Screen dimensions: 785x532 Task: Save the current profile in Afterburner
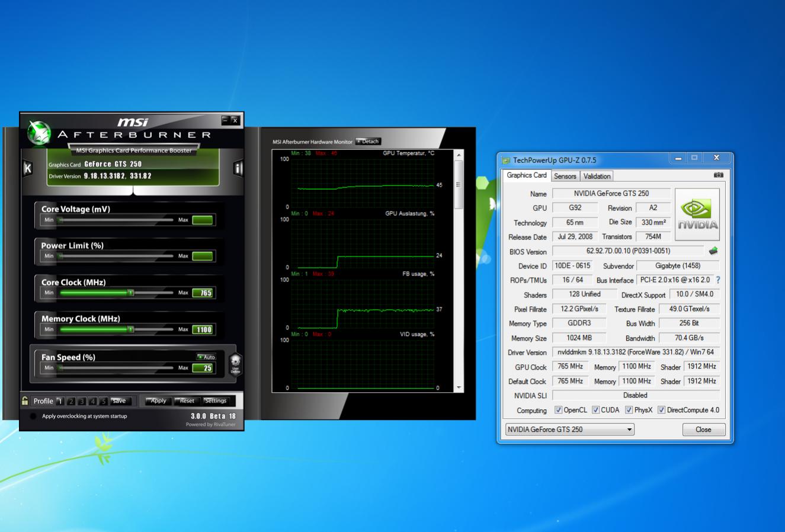(x=120, y=401)
